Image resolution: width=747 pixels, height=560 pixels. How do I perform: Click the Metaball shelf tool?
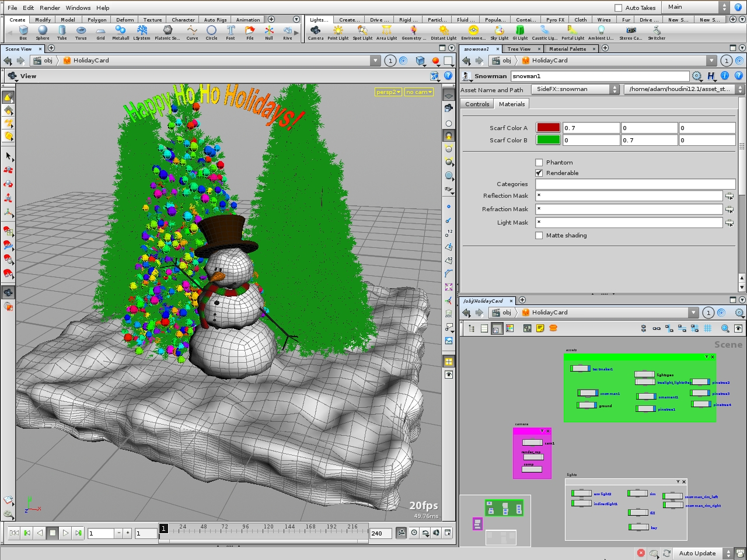pyautogui.click(x=120, y=32)
